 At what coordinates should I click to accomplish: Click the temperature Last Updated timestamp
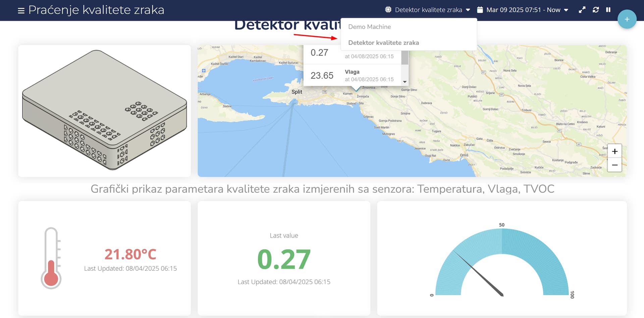click(130, 268)
